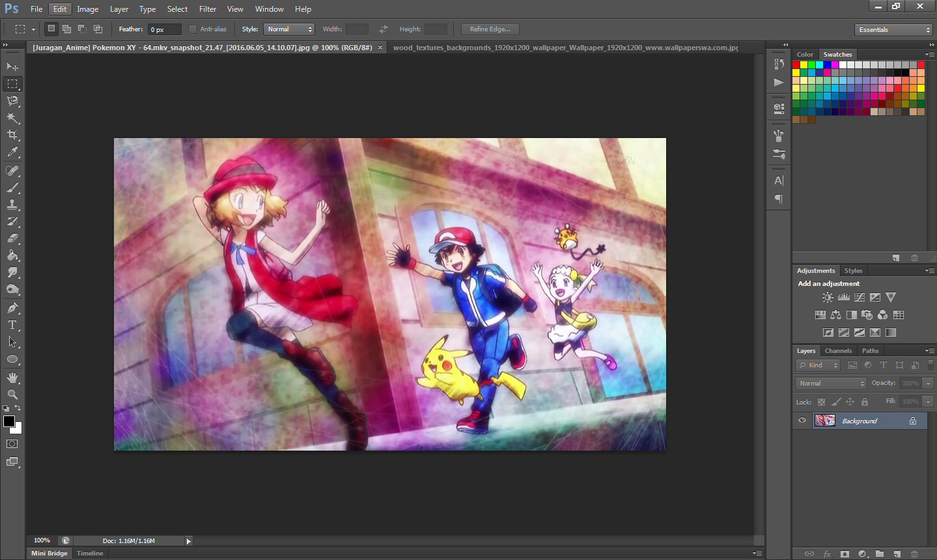
Task: Open the Filter menu
Action: tap(207, 8)
